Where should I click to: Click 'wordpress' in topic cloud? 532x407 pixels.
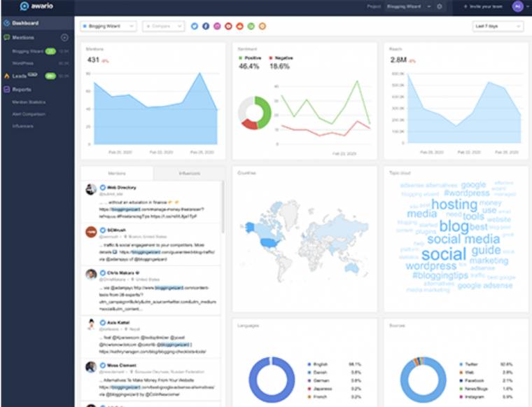click(x=431, y=265)
